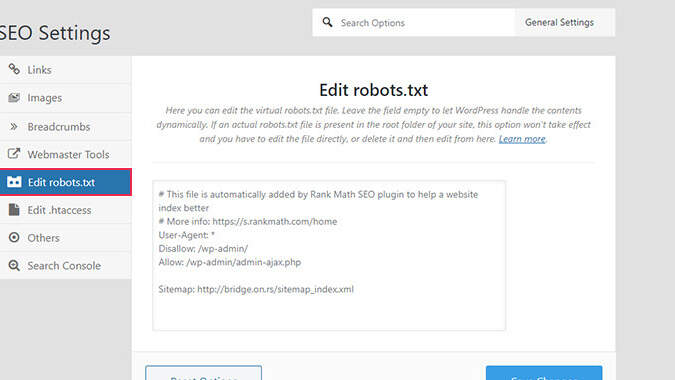Click inside the robots.txt text area
This screenshot has width=675, height=380.
click(329, 256)
